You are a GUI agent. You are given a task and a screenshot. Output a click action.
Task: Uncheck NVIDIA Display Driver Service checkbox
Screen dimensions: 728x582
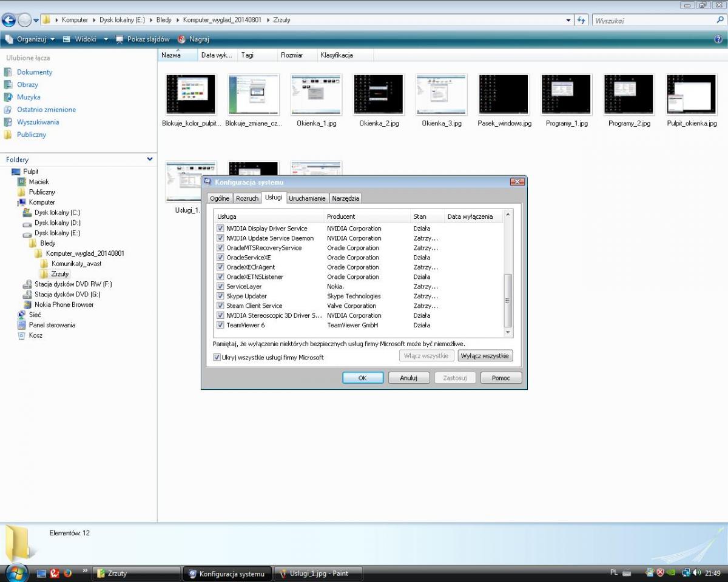coord(221,229)
